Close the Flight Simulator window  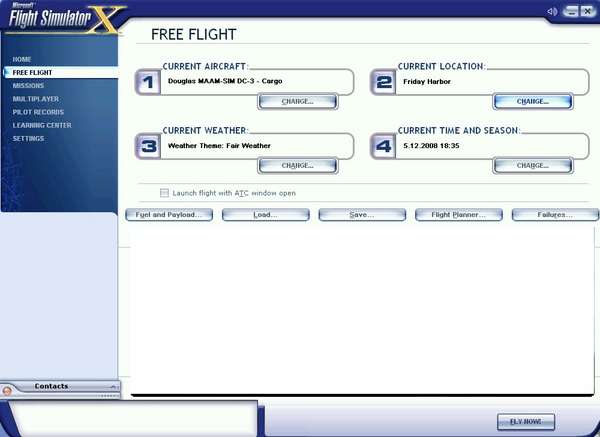coord(588,11)
